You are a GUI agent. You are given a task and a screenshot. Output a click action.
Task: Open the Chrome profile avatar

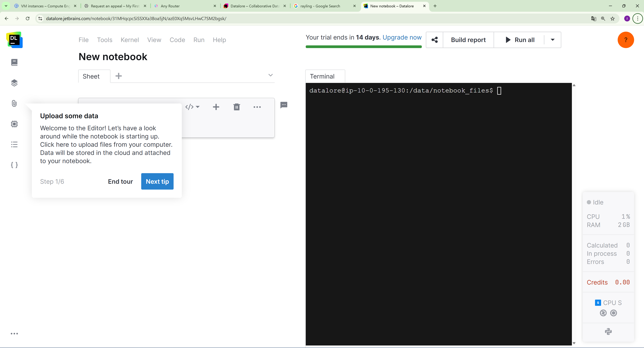627,18
